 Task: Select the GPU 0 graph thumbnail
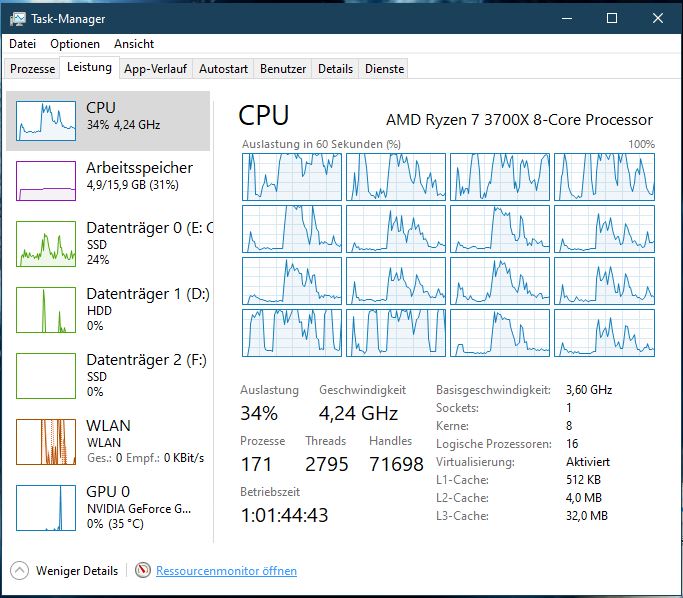click(x=46, y=508)
